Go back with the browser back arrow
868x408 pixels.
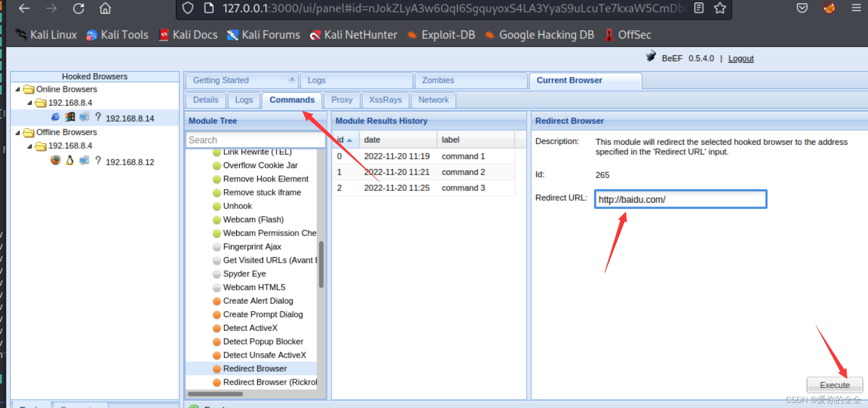(x=24, y=8)
